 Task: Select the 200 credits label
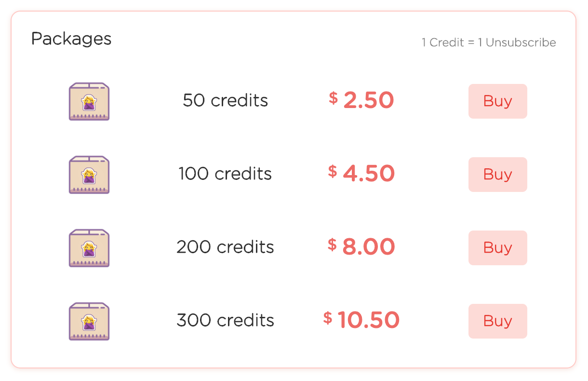tap(225, 247)
